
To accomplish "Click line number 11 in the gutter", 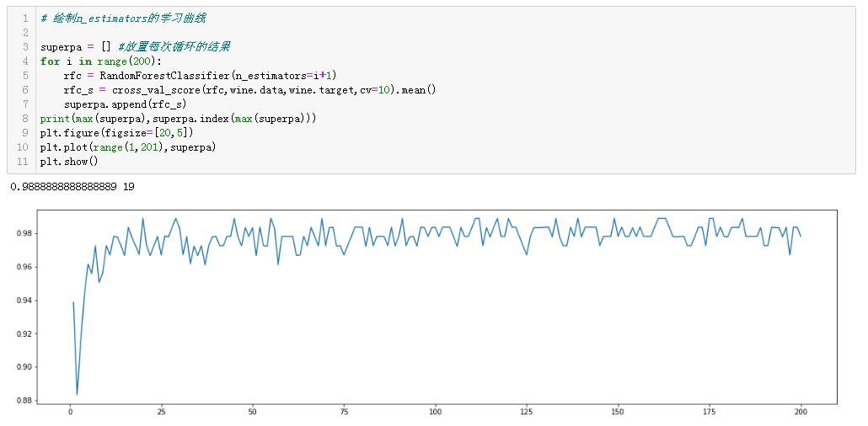I will (x=24, y=162).
